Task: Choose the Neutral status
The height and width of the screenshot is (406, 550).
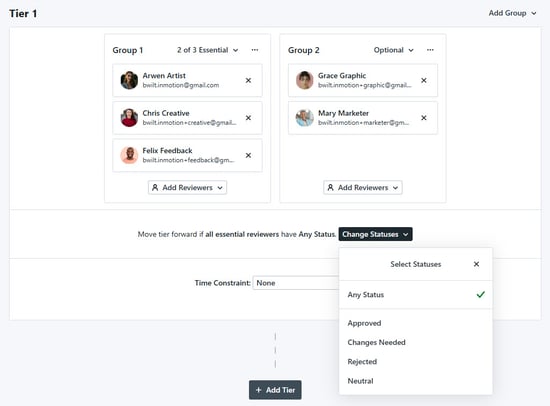Action: pos(416,381)
